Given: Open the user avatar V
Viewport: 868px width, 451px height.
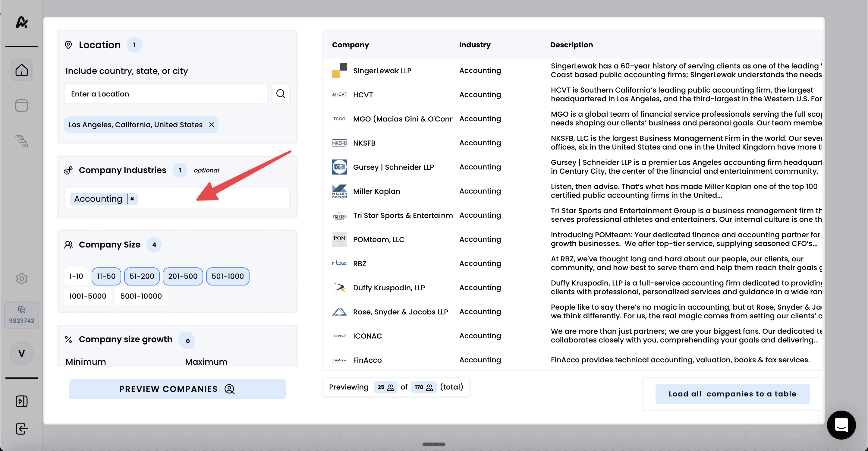Looking at the screenshot, I should click(22, 353).
